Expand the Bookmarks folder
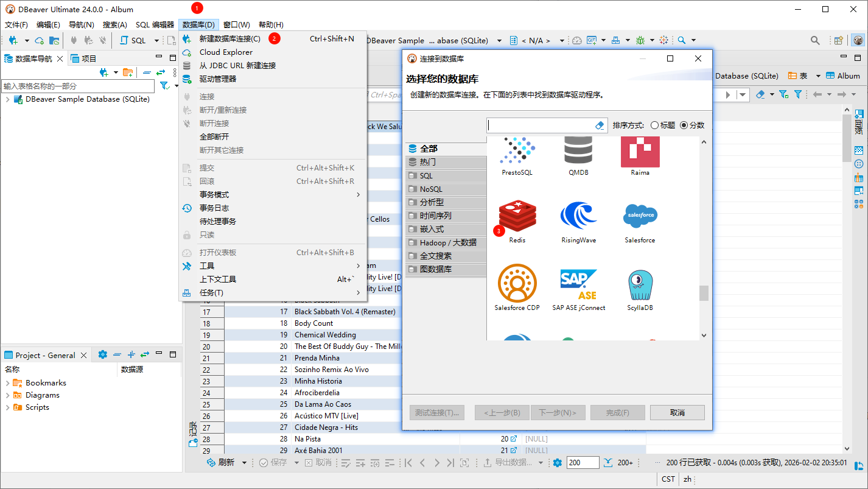 click(x=7, y=383)
